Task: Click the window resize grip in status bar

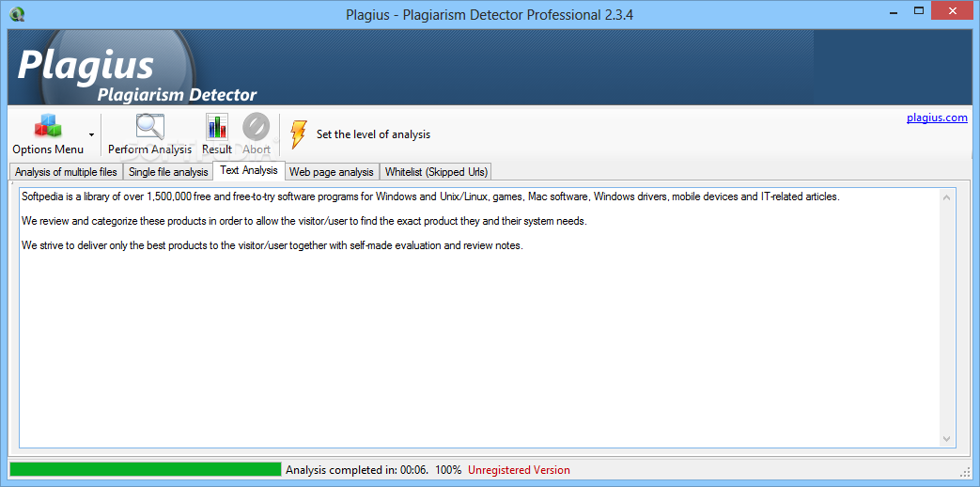Action: click(x=964, y=471)
